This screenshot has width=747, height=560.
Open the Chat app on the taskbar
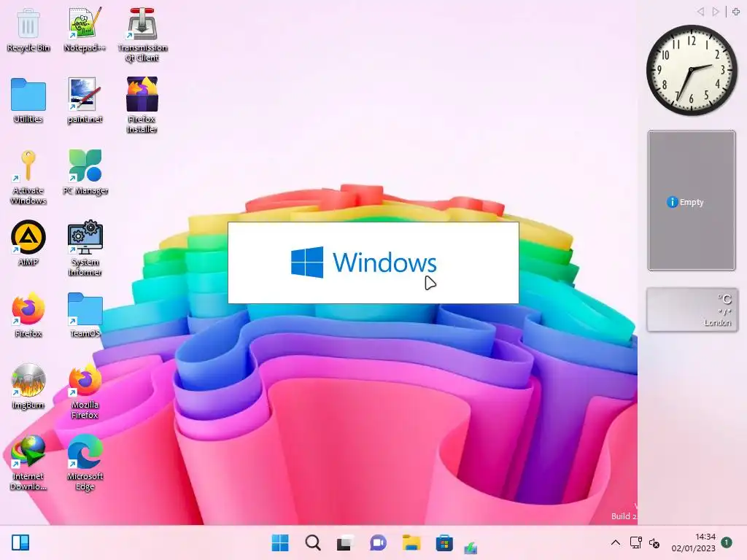pos(379,542)
